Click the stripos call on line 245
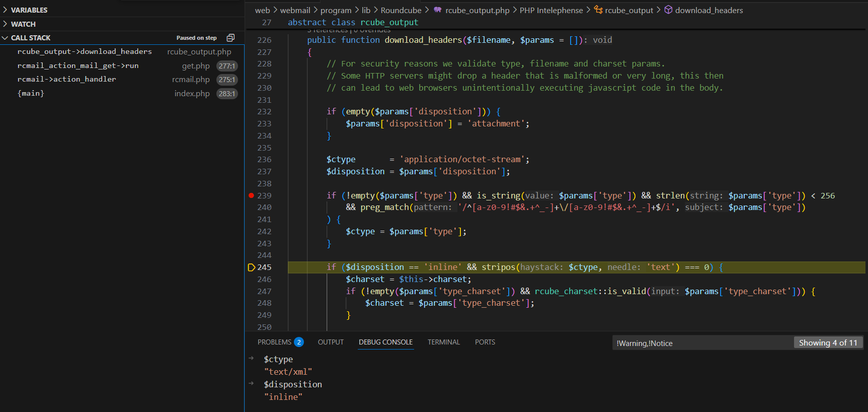Screen dimensions: 868x412 pyautogui.click(x=499, y=267)
